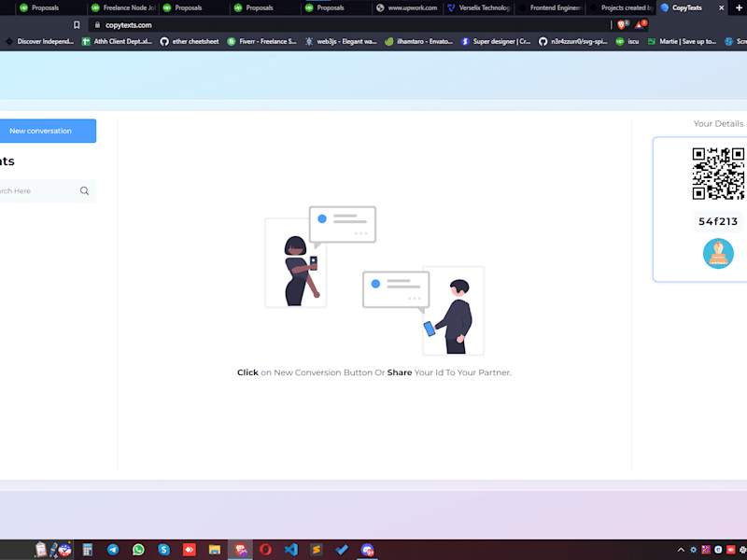
Task: Click the QR code in Your Details
Action: coord(719,174)
